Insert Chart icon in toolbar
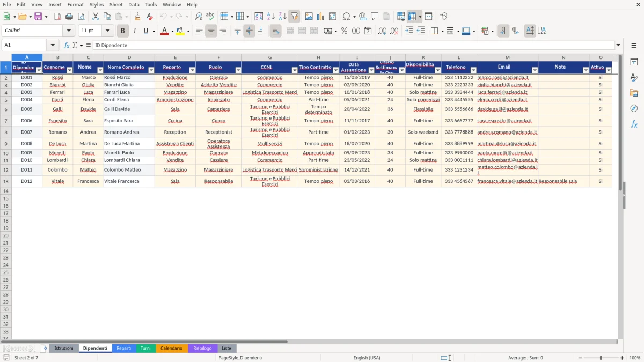The height and width of the screenshot is (362, 644). point(320,17)
